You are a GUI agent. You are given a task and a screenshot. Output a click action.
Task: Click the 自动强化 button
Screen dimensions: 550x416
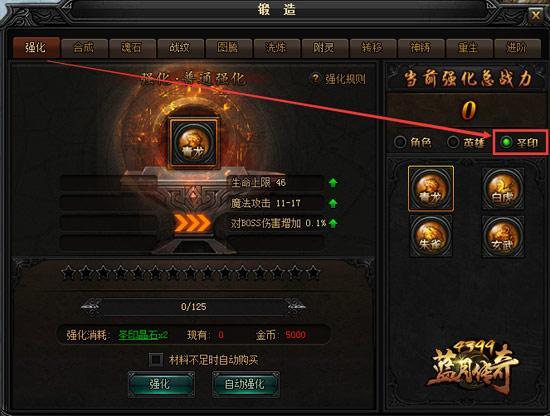point(246,384)
